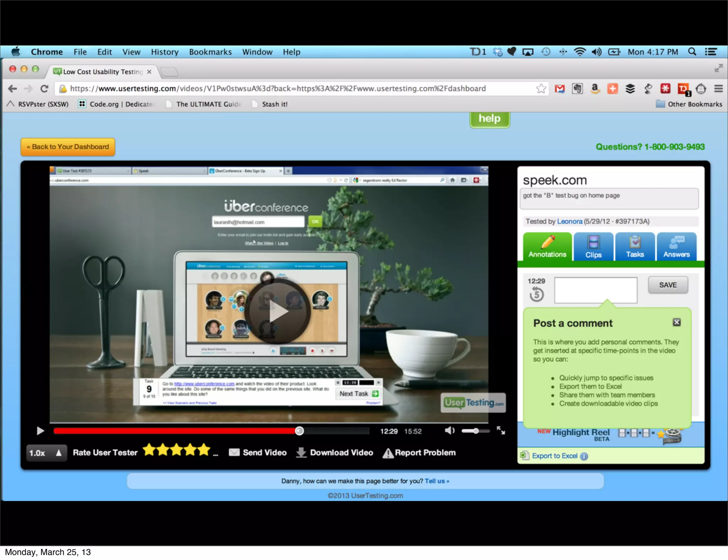Image resolution: width=728 pixels, height=560 pixels.
Task: Rate the tester with the fifth star
Action: tap(204, 450)
